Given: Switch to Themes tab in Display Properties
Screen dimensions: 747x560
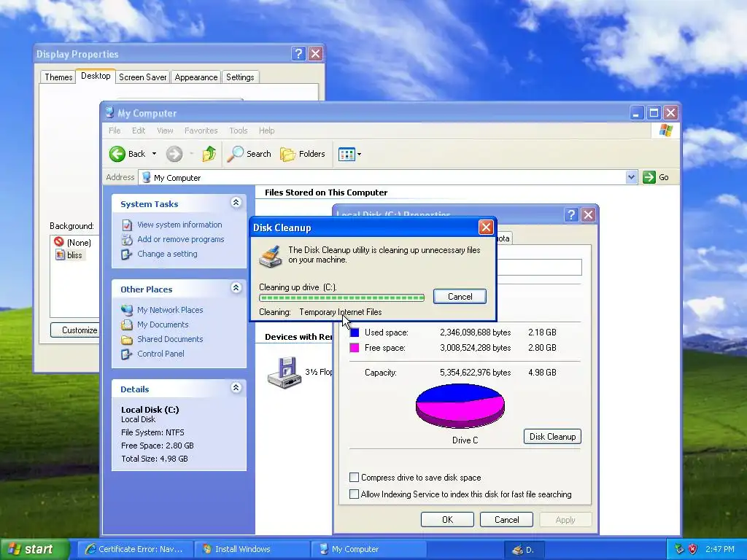Looking at the screenshot, I should click(x=58, y=77).
